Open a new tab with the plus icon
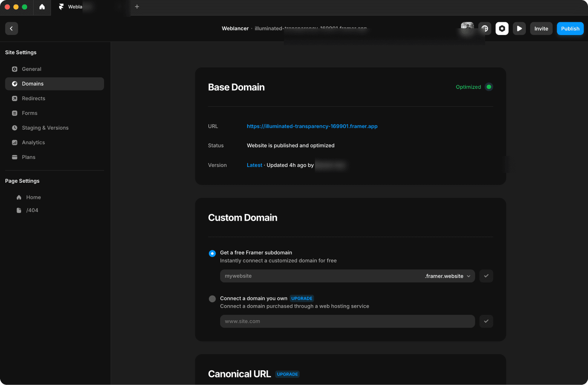The image size is (588, 385). pyautogui.click(x=137, y=7)
